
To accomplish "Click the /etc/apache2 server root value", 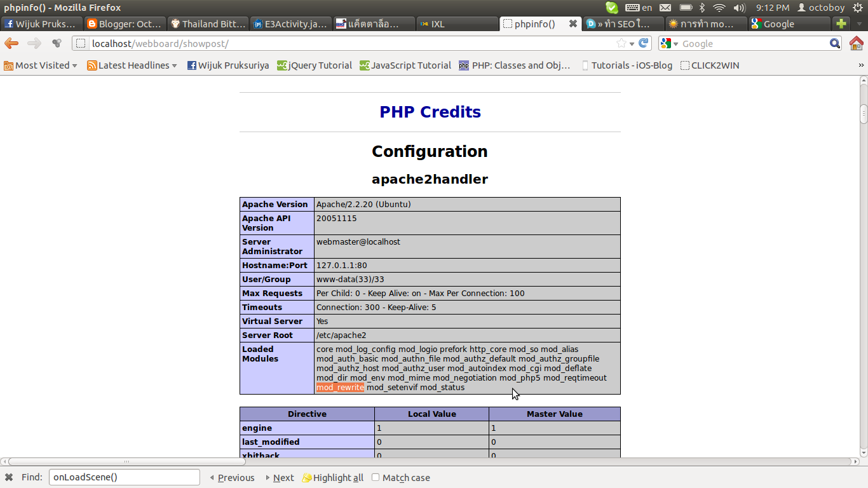I will pos(341,335).
